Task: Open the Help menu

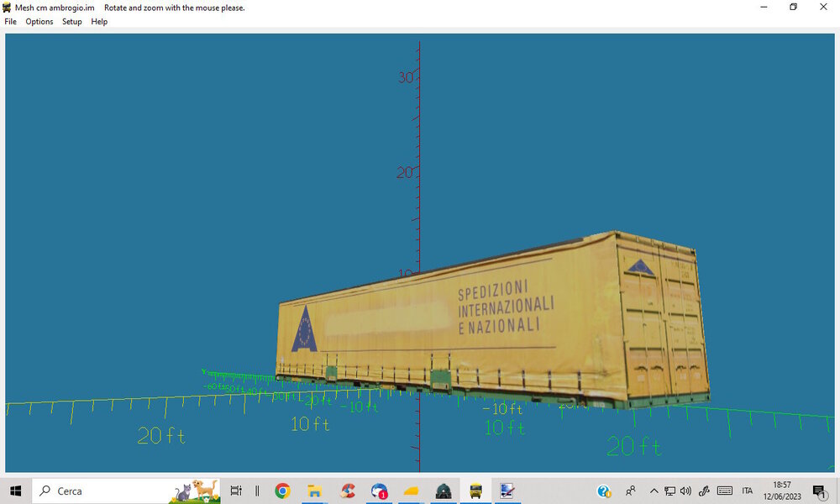Action: point(99,22)
